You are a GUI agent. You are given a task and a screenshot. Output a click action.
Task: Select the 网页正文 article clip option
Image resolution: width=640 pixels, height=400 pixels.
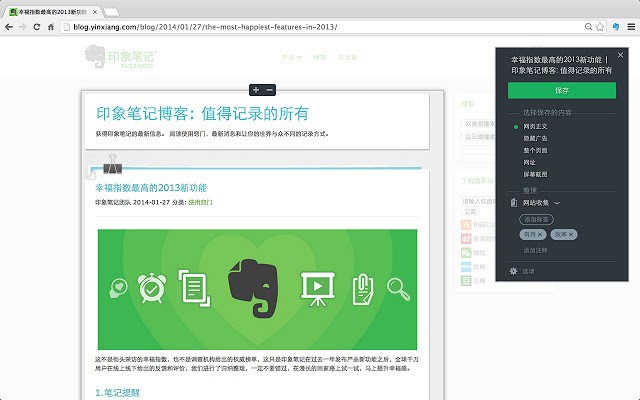(x=537, y=126)
